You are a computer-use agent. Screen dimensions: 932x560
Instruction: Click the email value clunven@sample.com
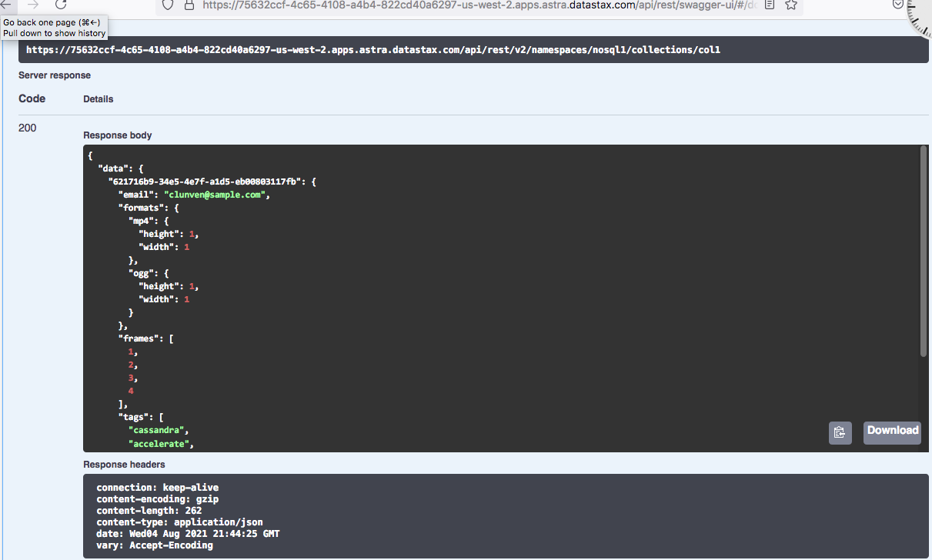(215, 194)
